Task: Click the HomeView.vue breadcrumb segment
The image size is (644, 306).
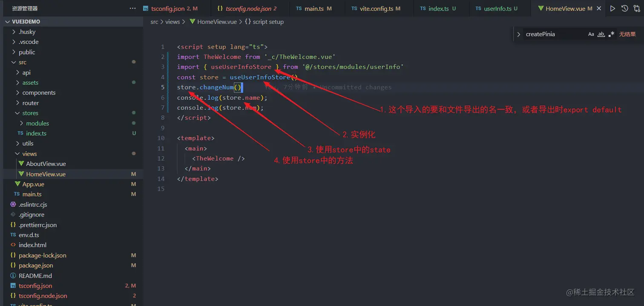Action: (213, 22)
